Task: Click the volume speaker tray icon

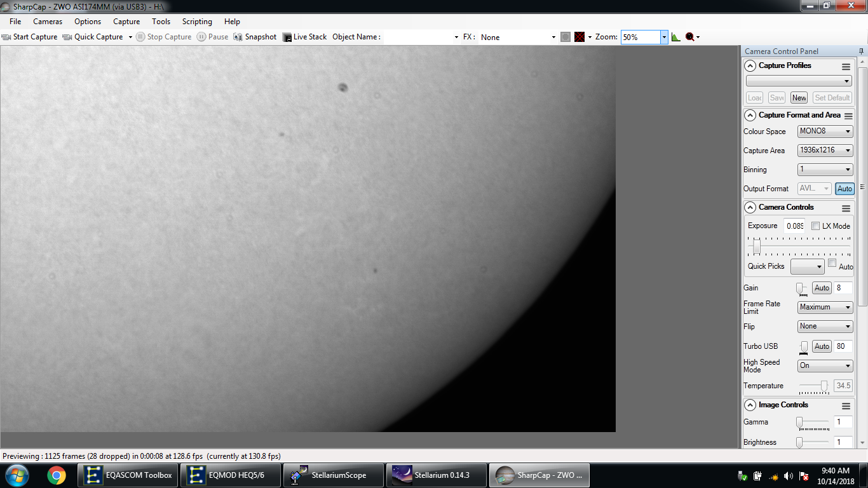Action: click(x=789, y=476)
